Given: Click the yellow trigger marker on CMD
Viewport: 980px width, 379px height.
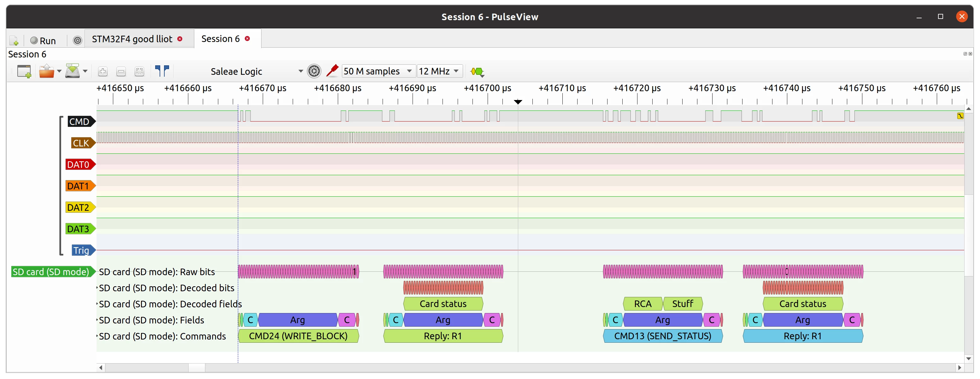Looking at the screenshot, I should pos(960,116).
